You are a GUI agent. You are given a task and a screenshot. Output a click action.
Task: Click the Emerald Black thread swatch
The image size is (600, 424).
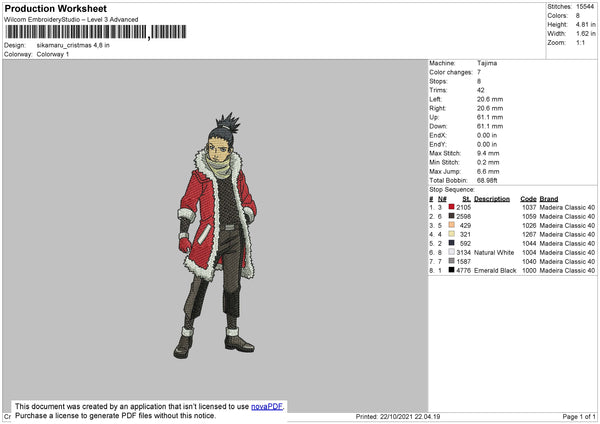click(452, 270)
